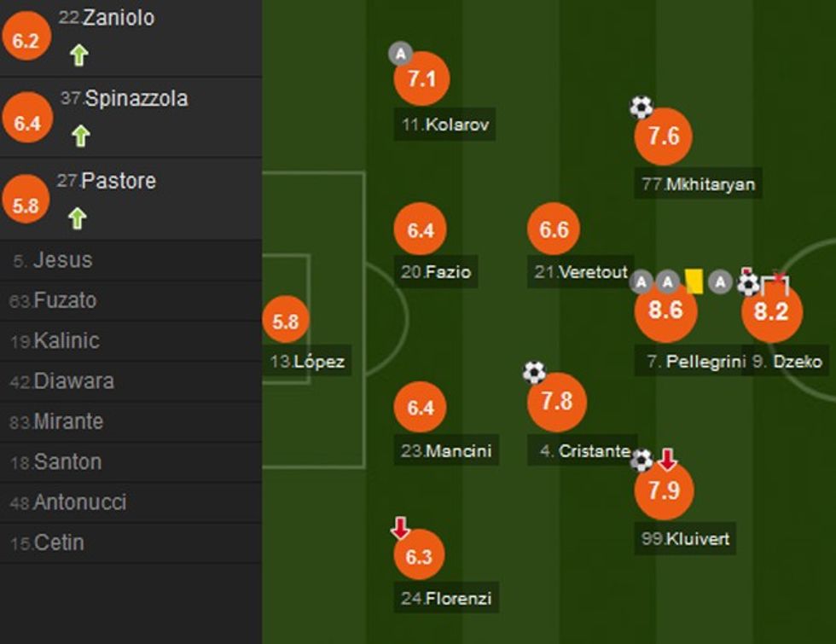This screenshot has width=836, height=644.
Task: Click Mkhitaryan's goal ball icon
Action: [642, 104]
